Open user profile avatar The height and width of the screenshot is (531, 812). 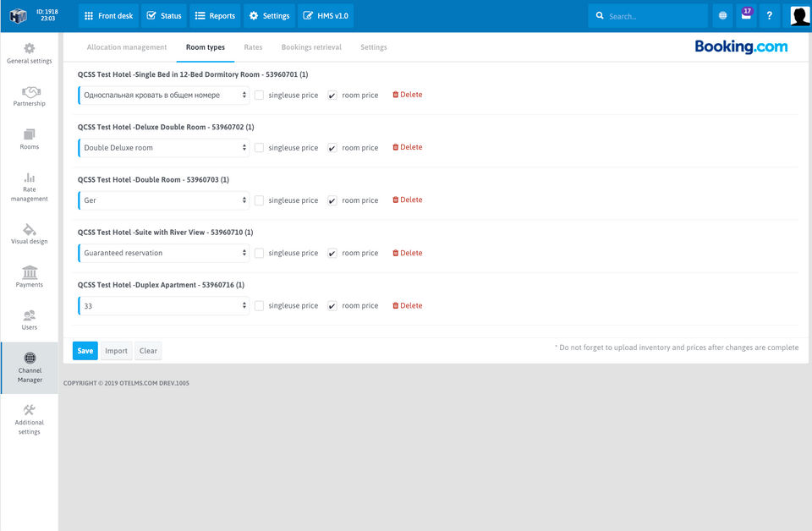click(799, 15)
